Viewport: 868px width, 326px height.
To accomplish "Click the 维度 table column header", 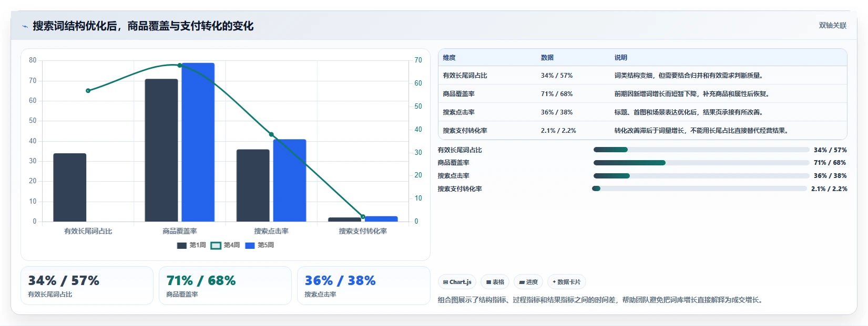I will (x=449, y=58).
